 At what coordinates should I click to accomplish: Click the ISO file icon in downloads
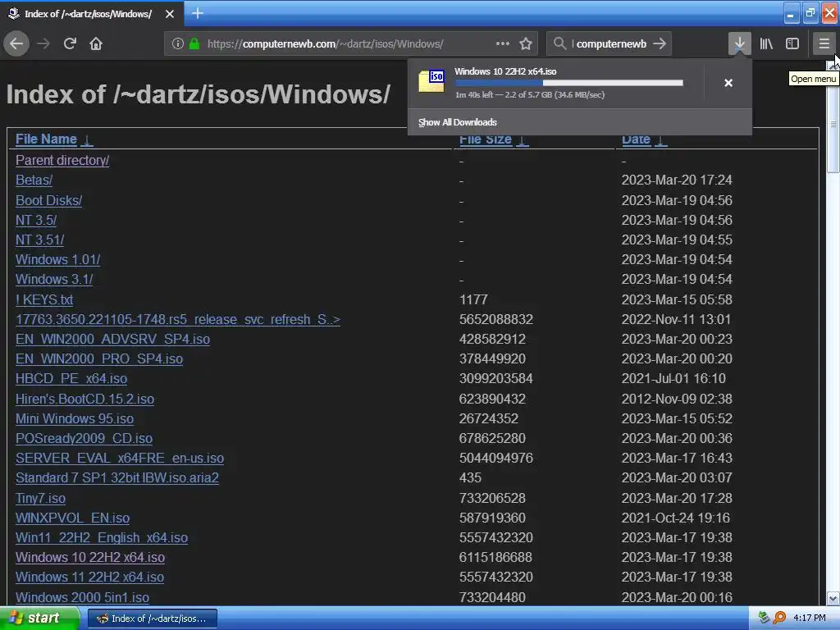(431, 81)
